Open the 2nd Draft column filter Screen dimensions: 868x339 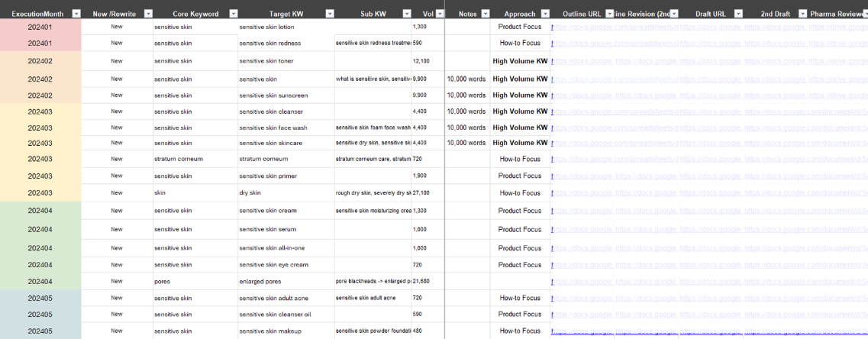click(x=802, y=14)
